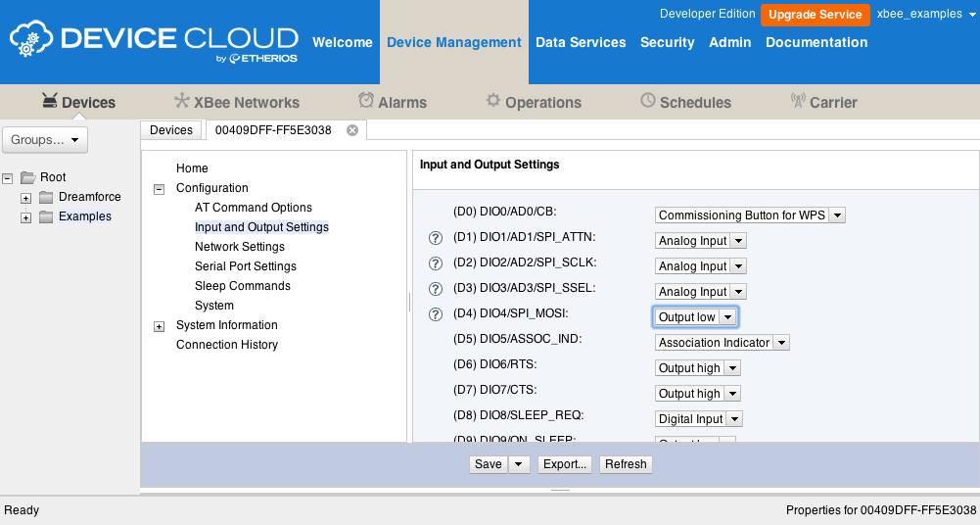Click the Developer Edition label

(708, 14)
